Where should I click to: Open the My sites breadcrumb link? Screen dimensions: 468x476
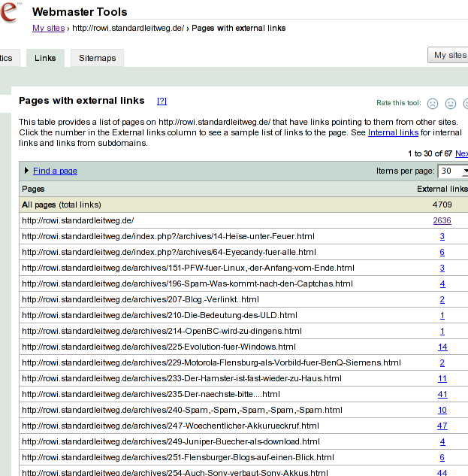pyautogui.click(x=48, y=29)
